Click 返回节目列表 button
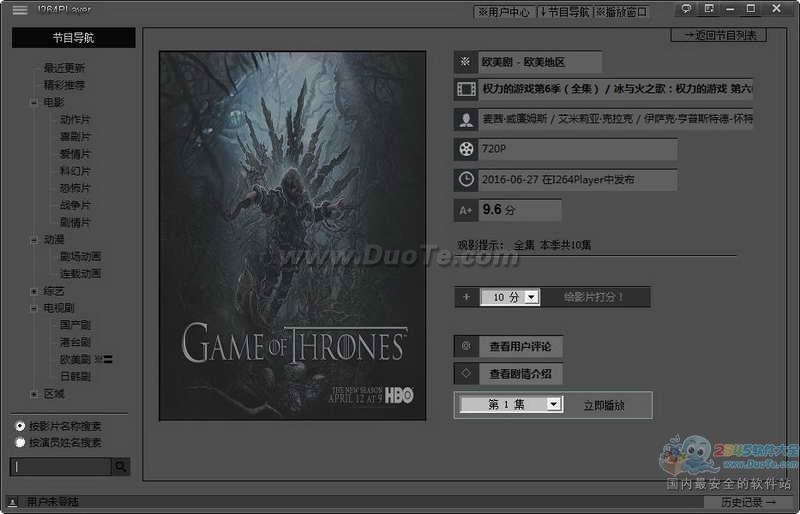The height and width of the screenshot is (514, 800). pos(718,35)
